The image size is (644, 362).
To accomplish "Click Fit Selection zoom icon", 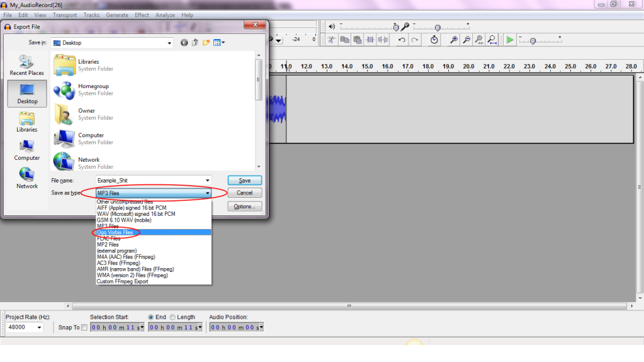I will (x=479, y=40).
